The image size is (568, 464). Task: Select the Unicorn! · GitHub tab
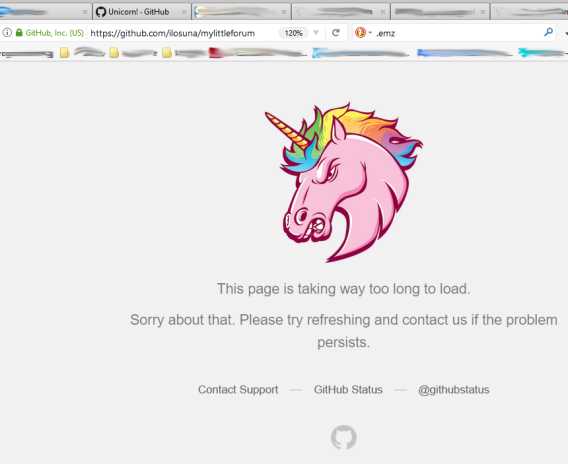(138, 12)
